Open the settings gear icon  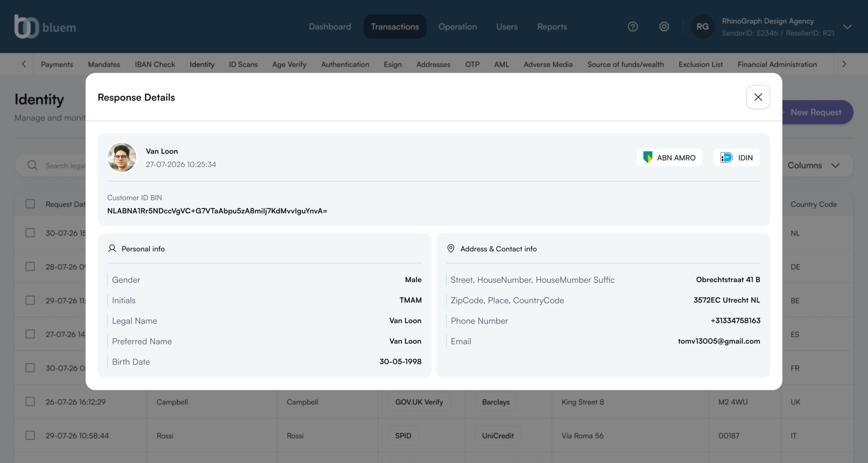tap(664, 26)
